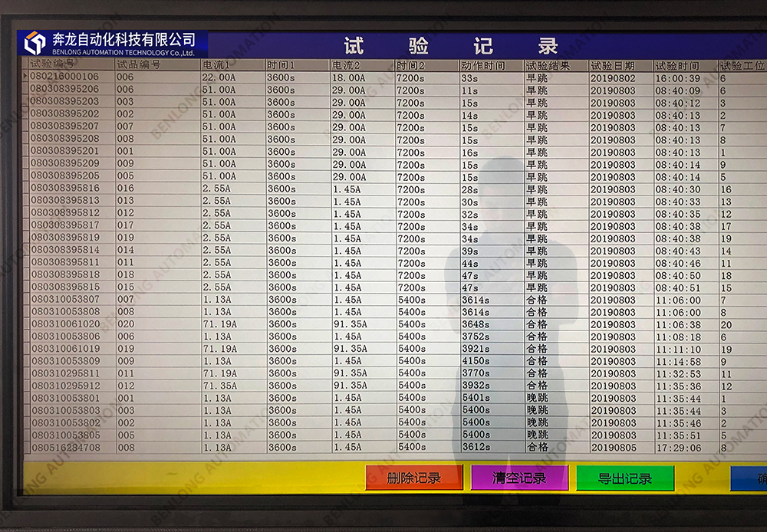This screenshot has width=767, height=532.
Task: Select the row numbered 080310061020
Action: 65,324
